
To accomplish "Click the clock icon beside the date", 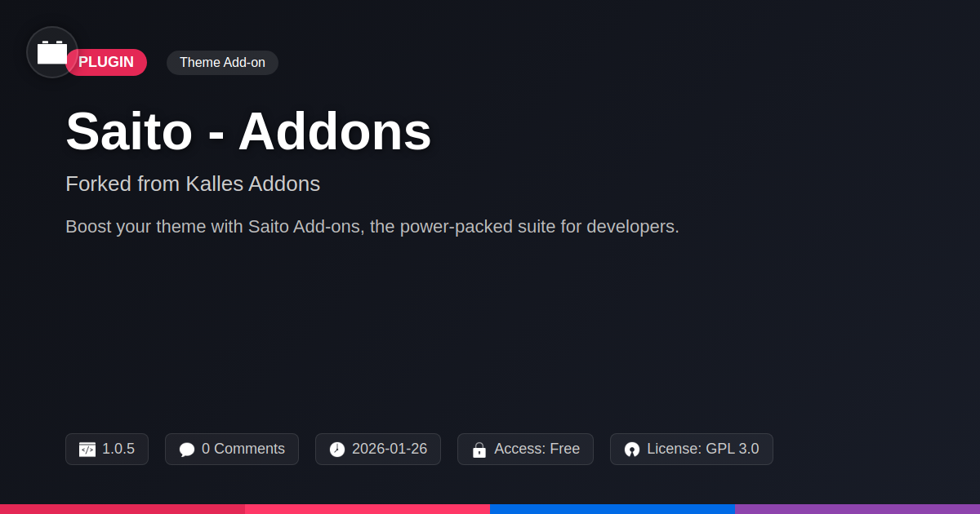I will pyautogui.click(x=337, y=450).
